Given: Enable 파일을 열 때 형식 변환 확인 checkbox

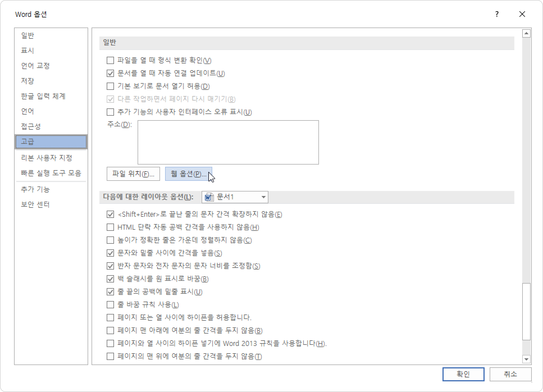Looking at the screenshot, I should click(x=110, y=60).
